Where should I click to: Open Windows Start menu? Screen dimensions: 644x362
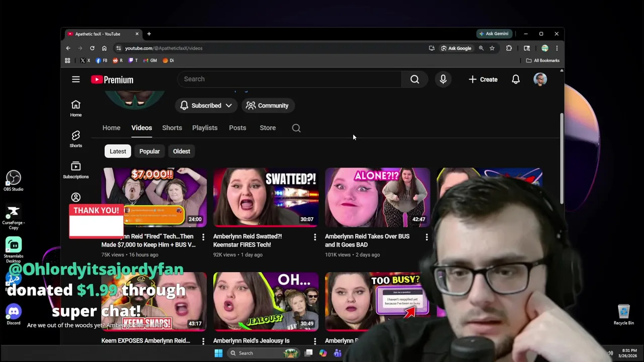(x=218, y=353)
